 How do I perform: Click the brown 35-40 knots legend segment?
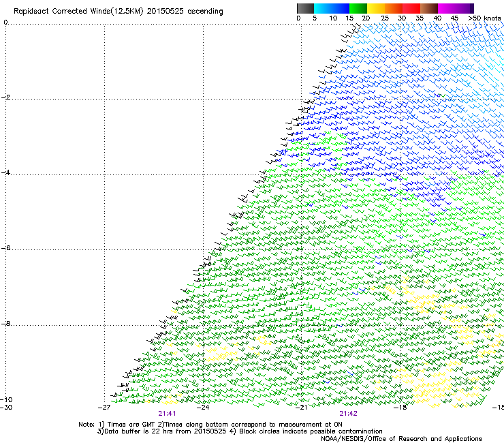click(429, 8)
